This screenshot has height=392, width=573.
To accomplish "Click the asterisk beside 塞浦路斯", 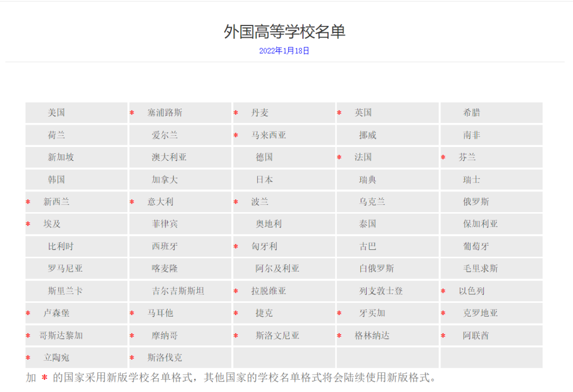I will coord(131,113).
